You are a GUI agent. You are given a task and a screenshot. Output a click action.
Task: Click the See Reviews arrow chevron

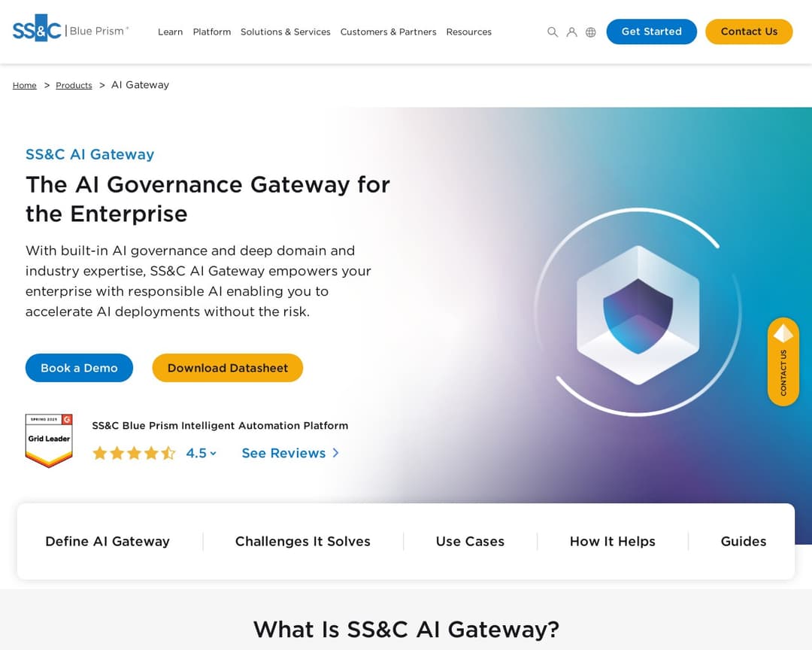coord(335,453)
